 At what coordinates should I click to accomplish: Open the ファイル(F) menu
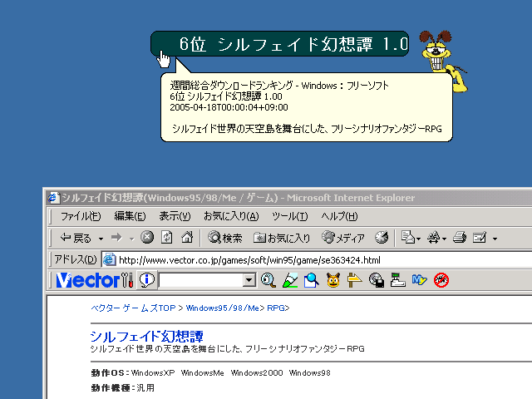[81, 216]
